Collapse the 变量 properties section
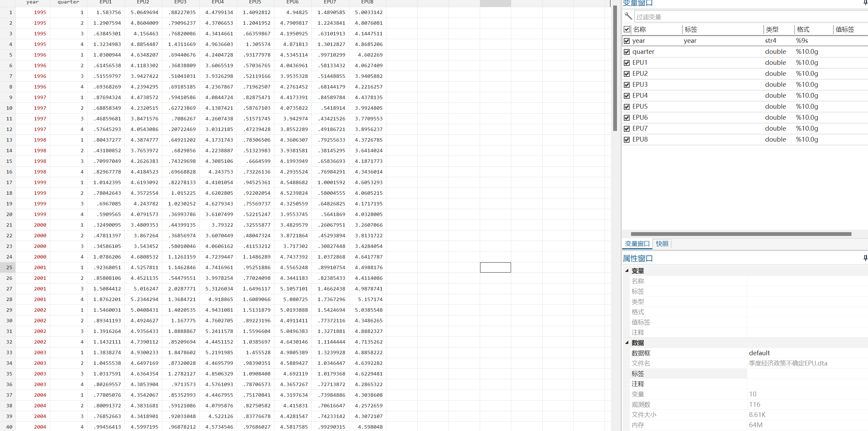This screenshot has width=868, height=431. pos(627,271)
